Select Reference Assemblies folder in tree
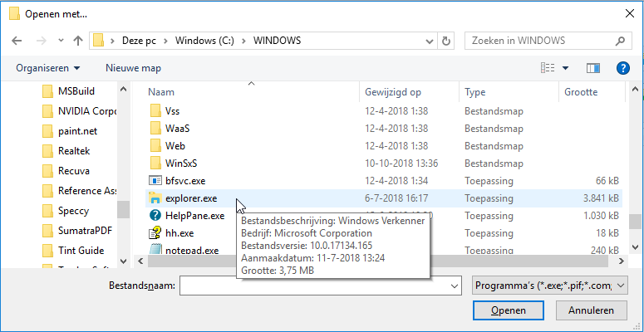 79,191
